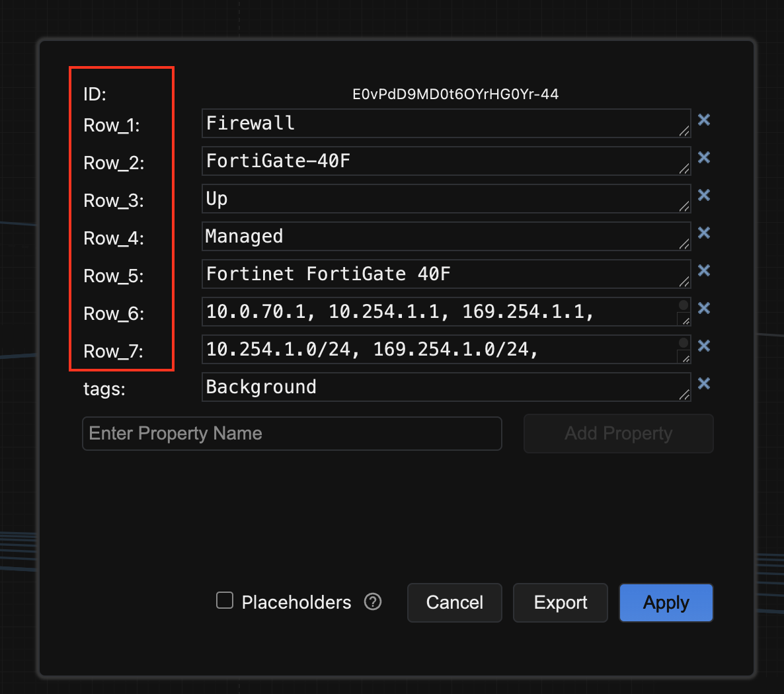784x694 pixels.
Task: Delete the Row_5 property via its X icon
Action: coord(704,270)
